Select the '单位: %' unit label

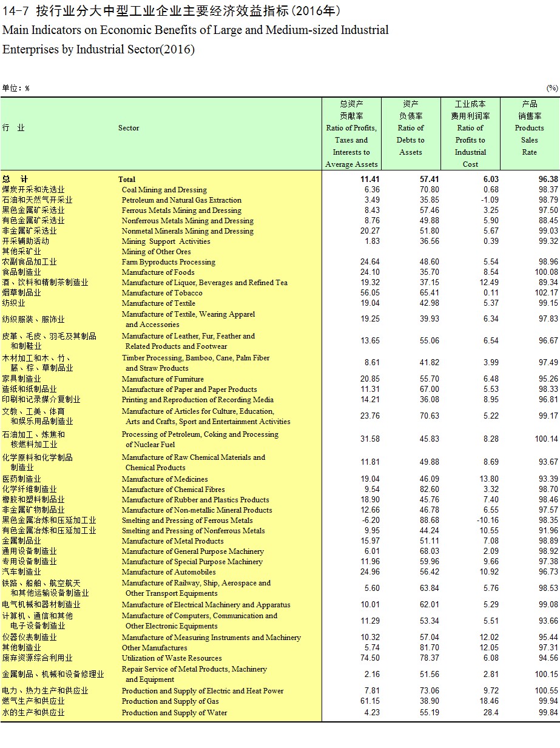tap(16, 89)
